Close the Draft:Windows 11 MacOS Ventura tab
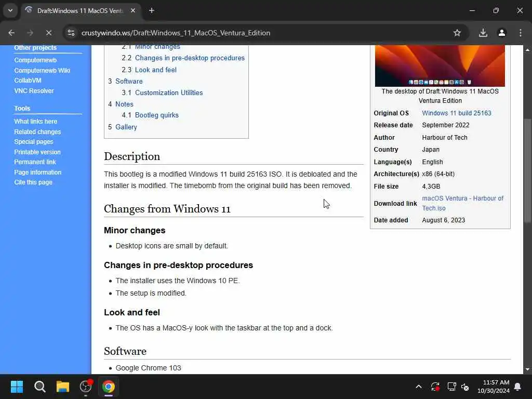The height and width of the screenshot is (399, 532). click(x=133, y=10)
